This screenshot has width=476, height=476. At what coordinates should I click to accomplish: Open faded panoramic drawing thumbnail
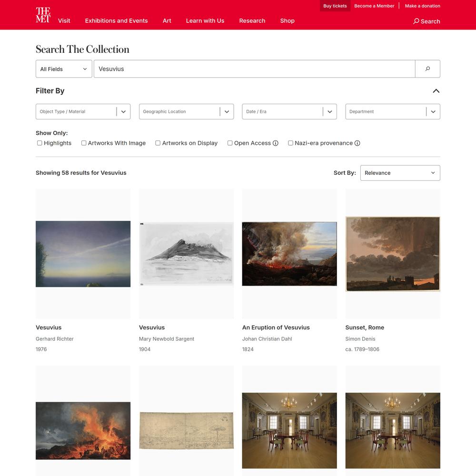tap(187, 430)
